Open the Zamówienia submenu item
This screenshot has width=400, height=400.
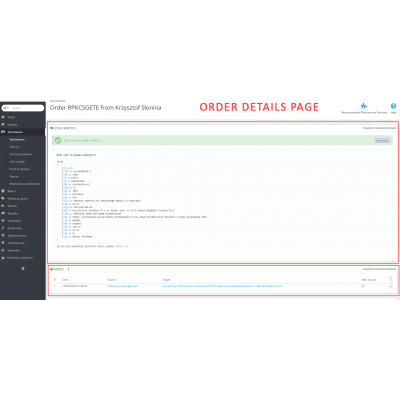point(17,139)
